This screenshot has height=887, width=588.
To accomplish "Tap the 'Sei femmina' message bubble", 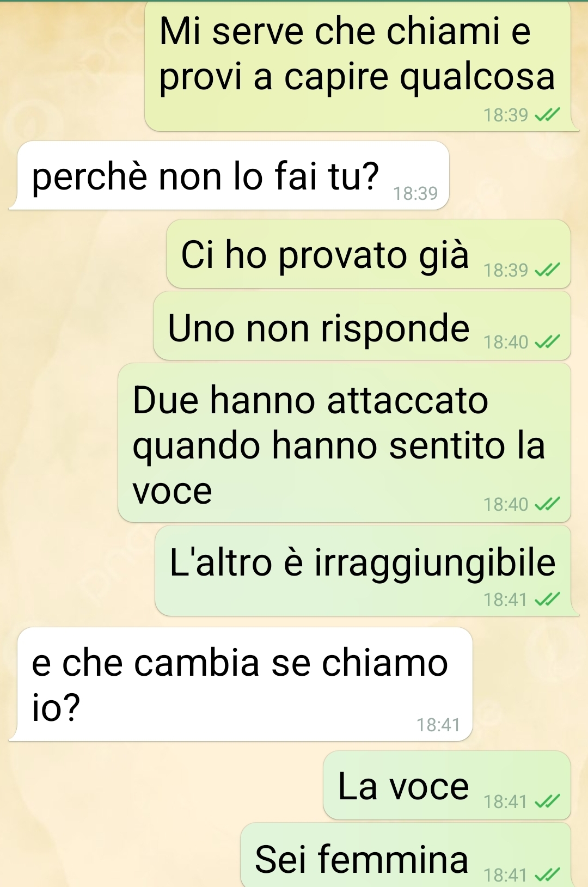I will pyautogui.click(x=406, y=855).
